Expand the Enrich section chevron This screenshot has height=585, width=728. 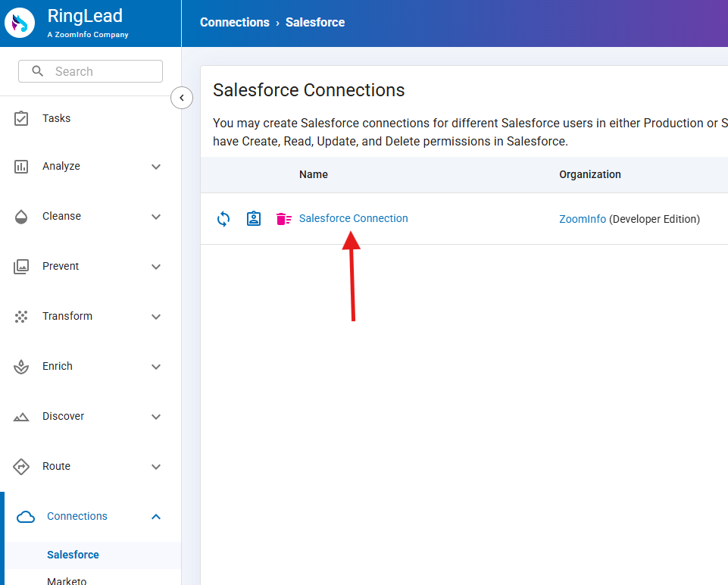point(156,367)
